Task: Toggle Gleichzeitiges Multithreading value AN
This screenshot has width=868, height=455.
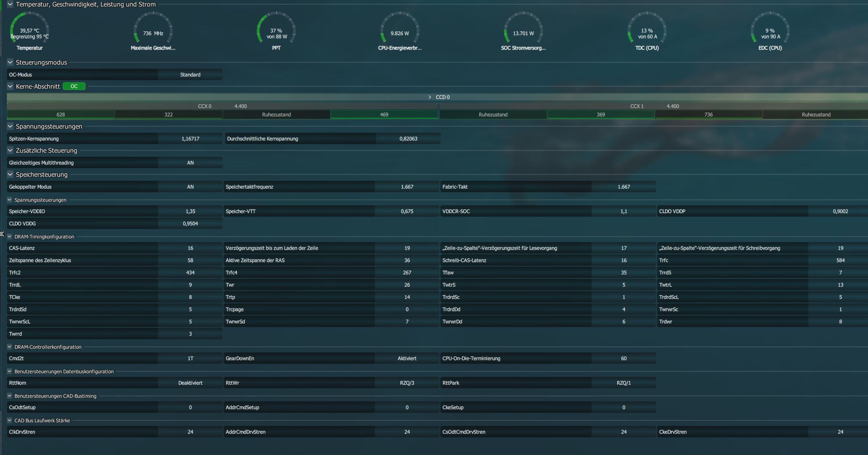Action: [x=190, y=163]
